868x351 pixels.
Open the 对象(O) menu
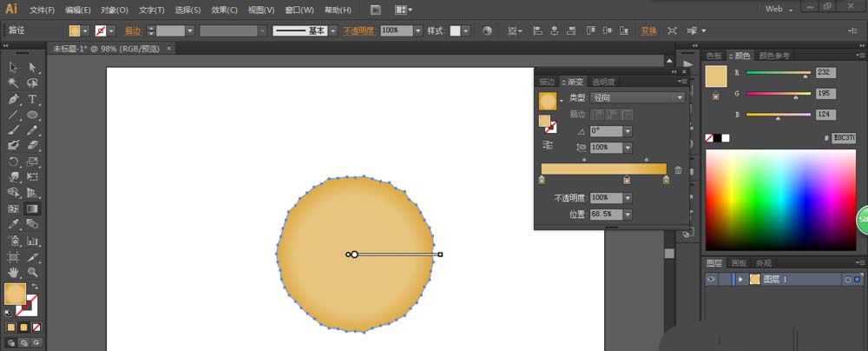coord(115,10)
